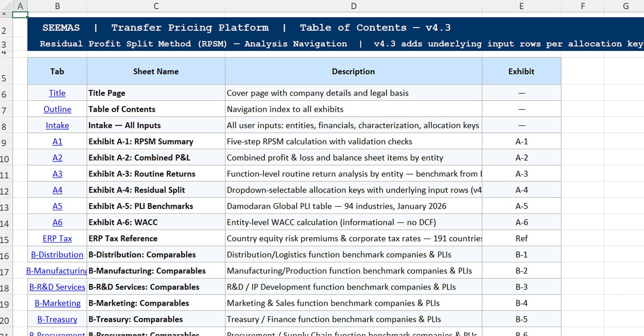This screenshot has width=644, height=336.
Task: Select 'Exhibit A-5: PLI Benchmarks' cell
Action: click(x=156, y=206)
